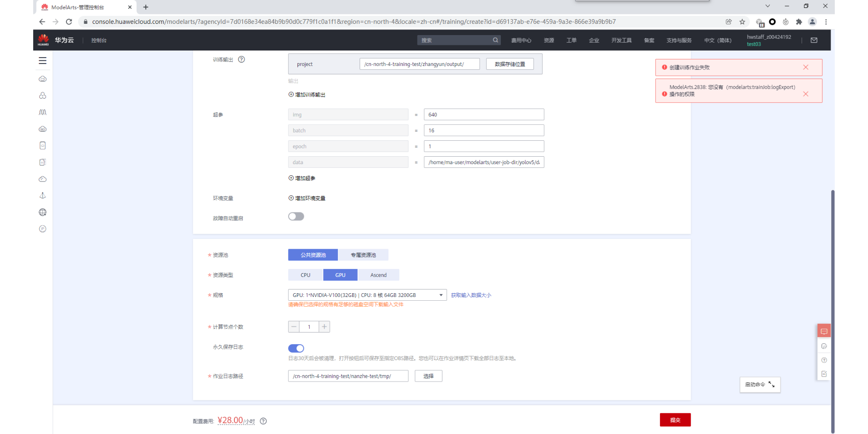This screenshot has width=868, height=434.
Task: Click the page vertical scrollbar
Action: pyautogui.click(x=832, y=311)
